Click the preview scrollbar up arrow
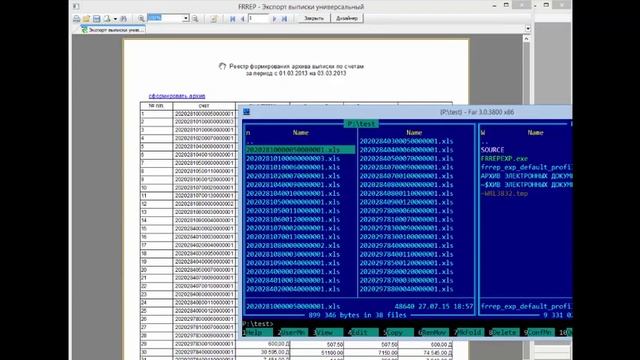Image resolution: width=640 pixels, height=360 pixels. tap(526, 39)
